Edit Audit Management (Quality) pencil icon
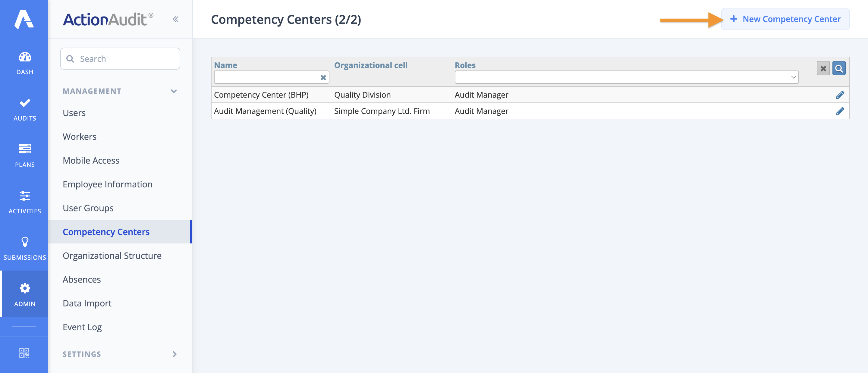Screen dimensions: 868x373 (840, 111)
